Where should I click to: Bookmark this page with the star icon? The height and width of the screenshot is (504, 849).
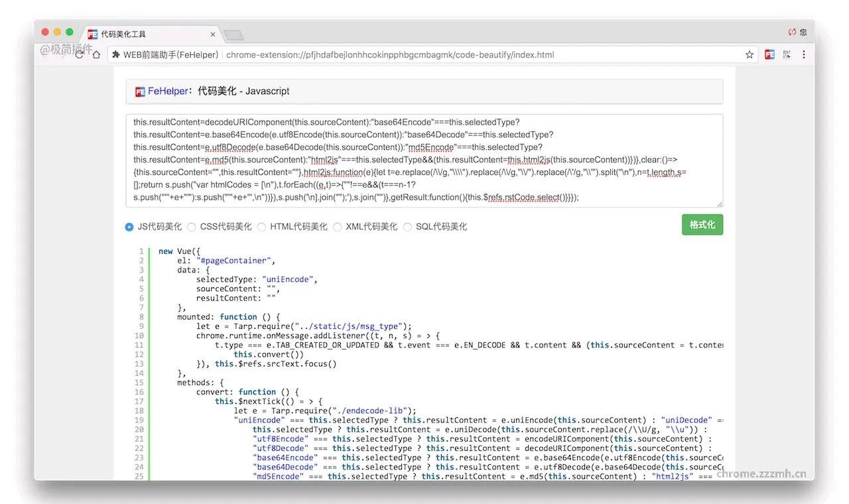pos(750,54)
